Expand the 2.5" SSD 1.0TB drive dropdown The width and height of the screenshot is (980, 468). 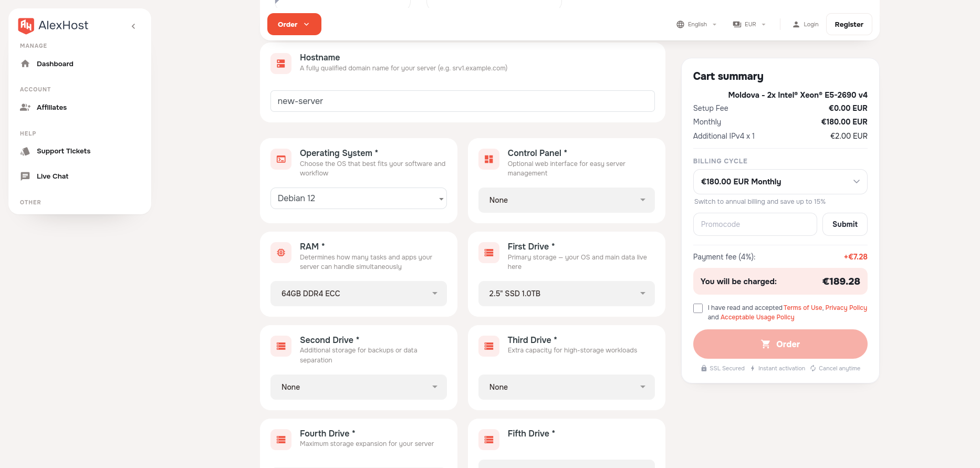pyautogui.click(x=567, y=294)
